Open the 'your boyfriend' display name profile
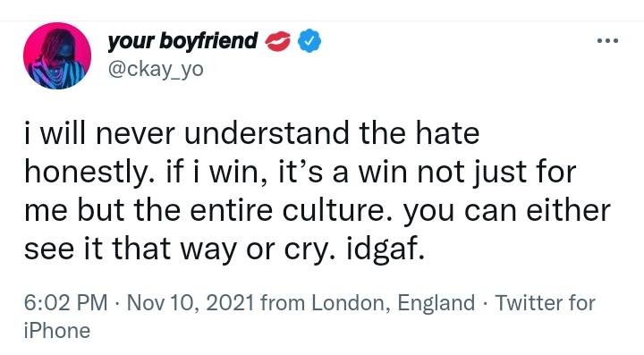644x355 pixels. 182,41
